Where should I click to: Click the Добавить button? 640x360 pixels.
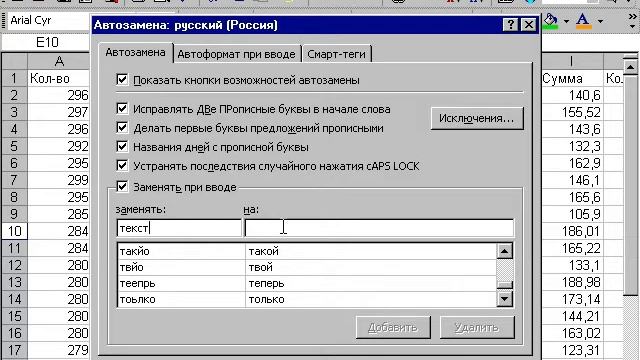pyautogui.click(x=393, y=327)
